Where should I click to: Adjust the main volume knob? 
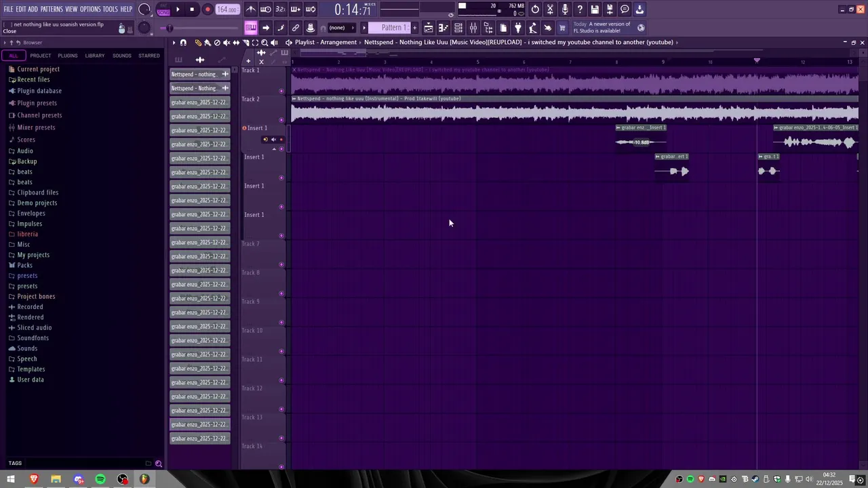point(144,9)
